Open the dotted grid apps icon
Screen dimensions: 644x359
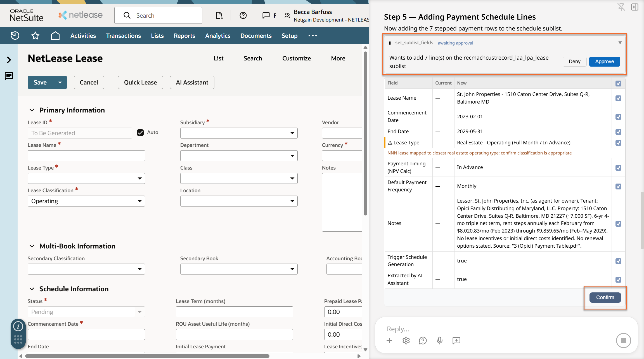click(18, 339)
